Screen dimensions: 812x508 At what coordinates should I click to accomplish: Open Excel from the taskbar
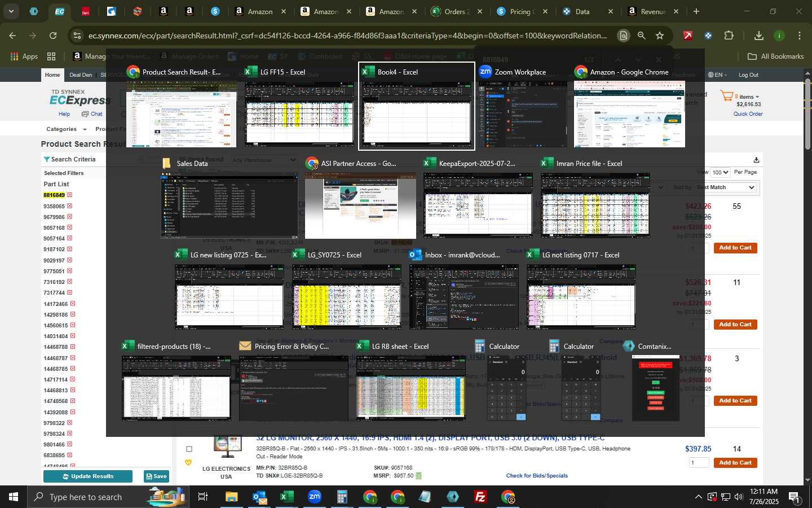point(287,497)
